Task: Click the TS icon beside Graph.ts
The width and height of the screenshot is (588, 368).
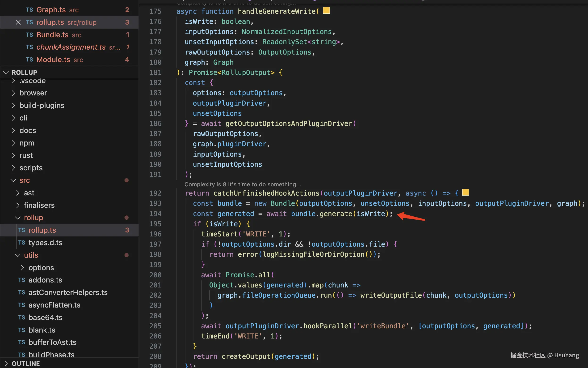Action: click(29, 10)
